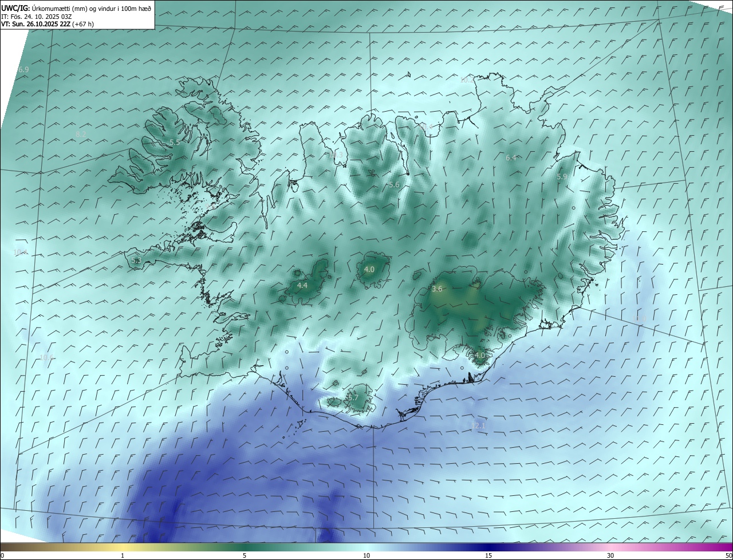Click the 'VT: Sun. 26.10.2025 22Z (+67 h)' line
This screenshot has height=560, width=733.
48,24
